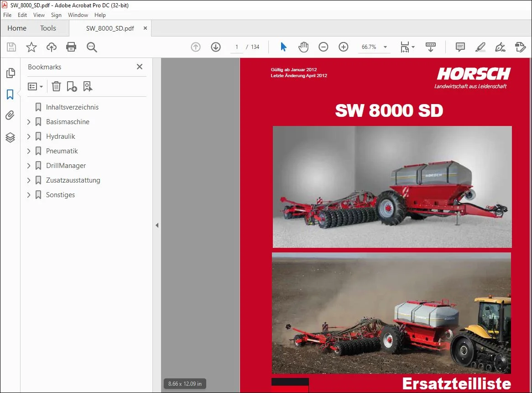This screenshot has width=532, height=393.
Task: Jump to Zusatzausstattung bookmark
Action: (x=73, y=180)
